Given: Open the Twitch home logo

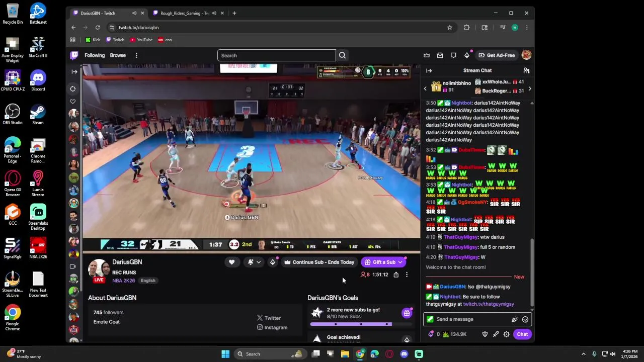Looking at the screenshot, I should point(74,55).
